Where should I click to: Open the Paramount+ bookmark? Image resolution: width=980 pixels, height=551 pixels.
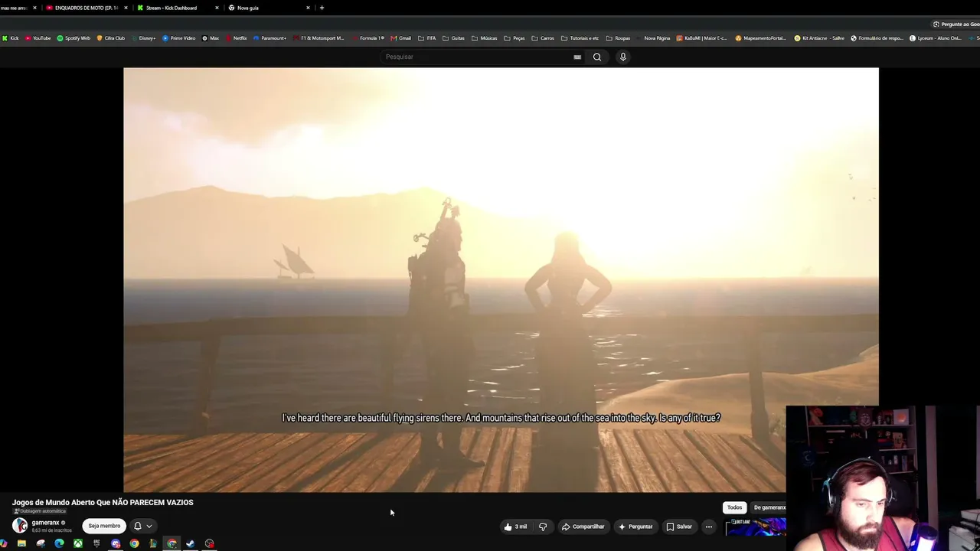point(270,38)
